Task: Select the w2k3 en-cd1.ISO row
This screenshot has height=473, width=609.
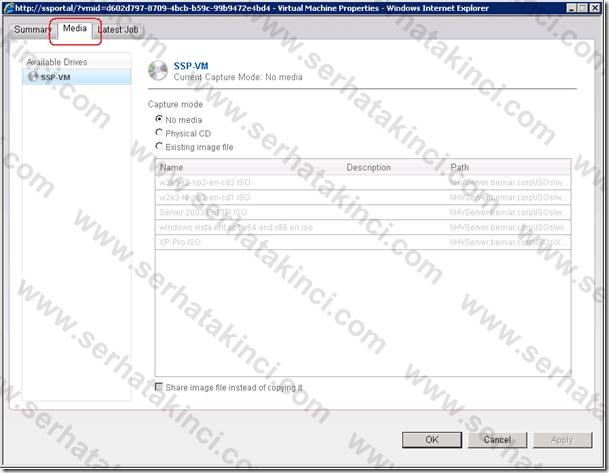Action: 363,197
